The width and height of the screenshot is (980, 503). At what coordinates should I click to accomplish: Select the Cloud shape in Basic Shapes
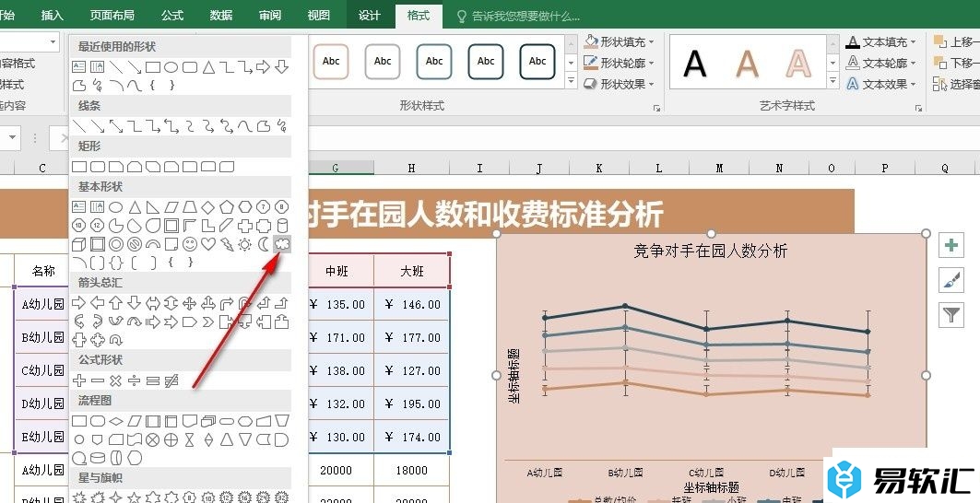click(282, 244)
